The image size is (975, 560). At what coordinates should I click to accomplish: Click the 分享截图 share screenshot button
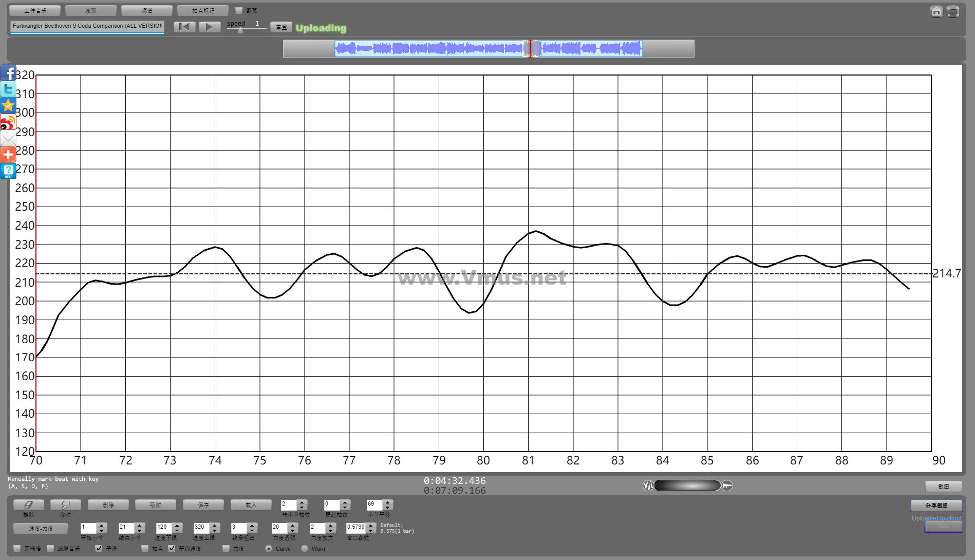936,506
